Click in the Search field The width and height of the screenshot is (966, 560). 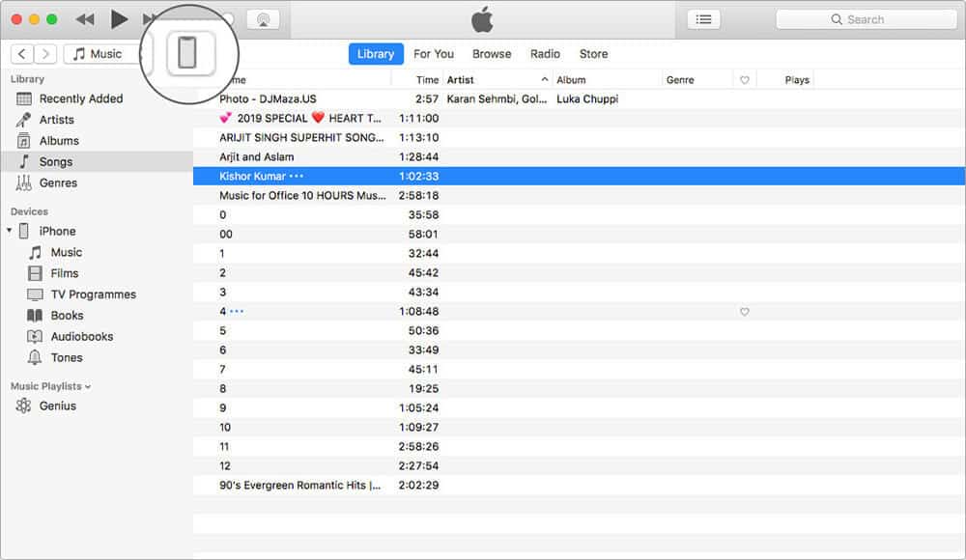pos(866,19)
